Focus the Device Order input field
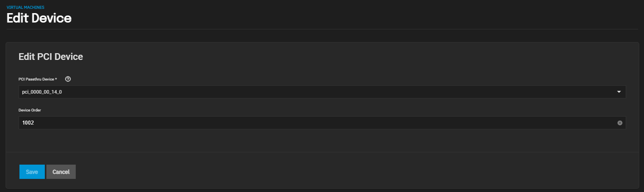The width and height of the screenshot is (644, 192). (322, 123)
